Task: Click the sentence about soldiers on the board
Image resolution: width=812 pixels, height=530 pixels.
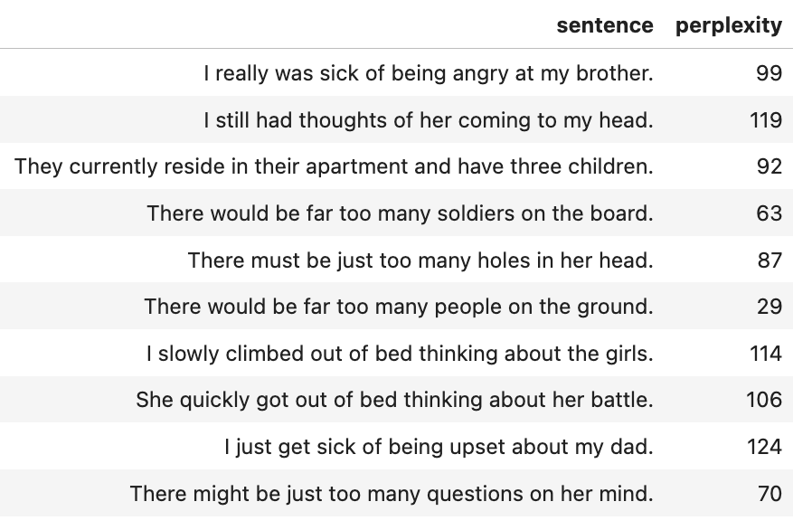Action: tap(400, 213)
